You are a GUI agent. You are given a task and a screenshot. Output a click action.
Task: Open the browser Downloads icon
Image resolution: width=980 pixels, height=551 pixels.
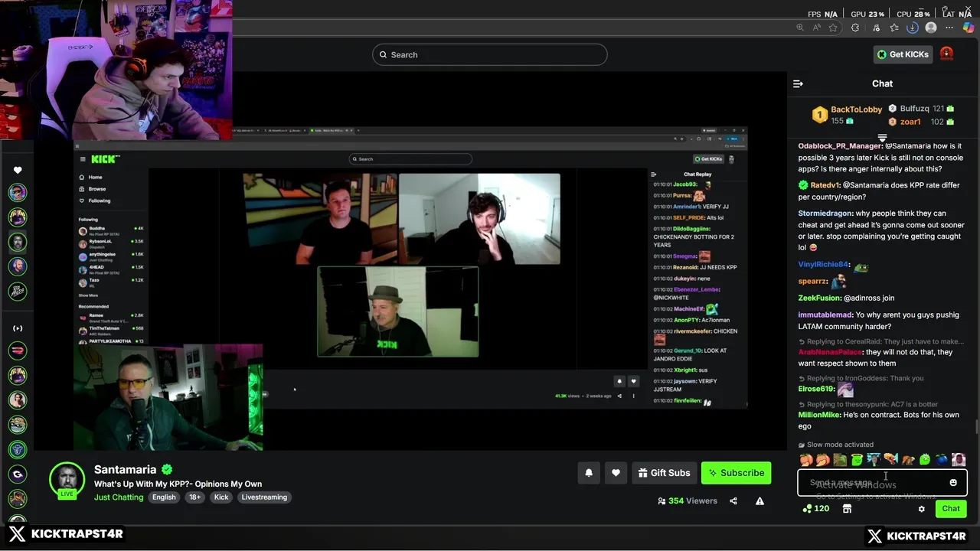coord(912,28)
